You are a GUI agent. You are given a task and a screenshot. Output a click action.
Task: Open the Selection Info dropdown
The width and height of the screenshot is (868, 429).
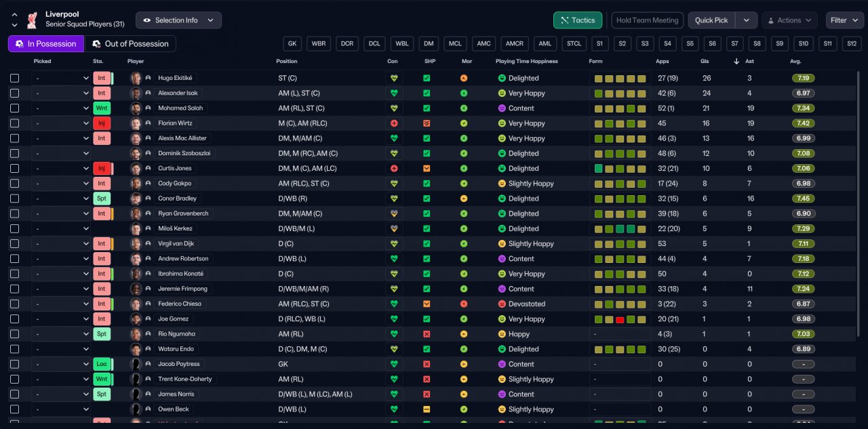click(178, 20)
